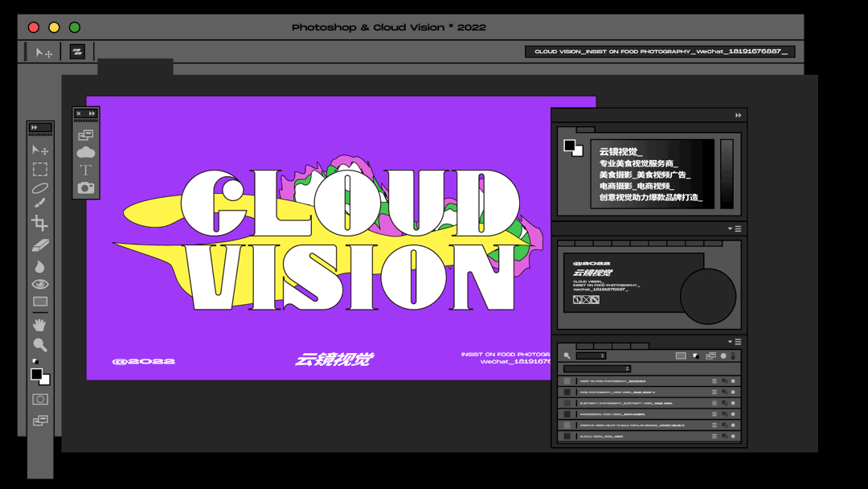Click the cloud icon in the mini panel
Viewport: 868px width, 489px height.
86,152
